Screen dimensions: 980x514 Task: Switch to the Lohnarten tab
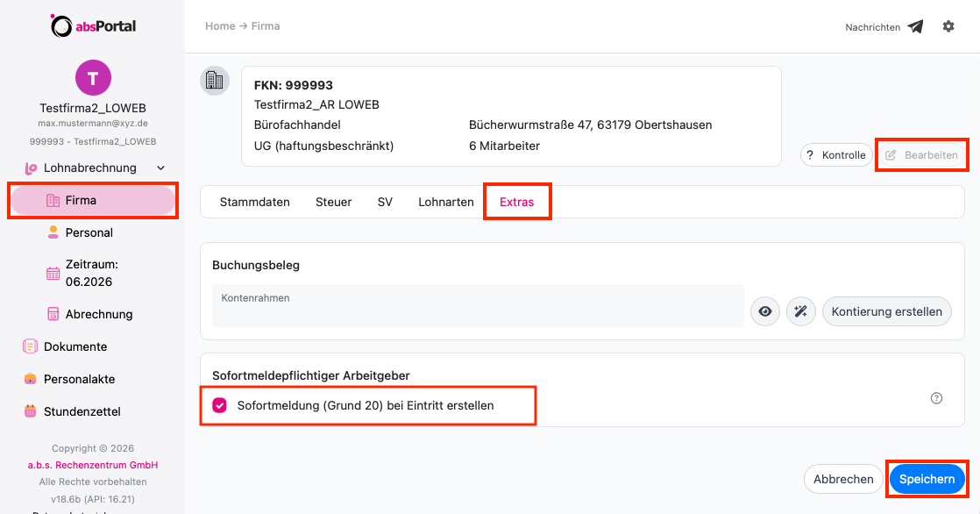pyautogui.click(x=445, y=202)
